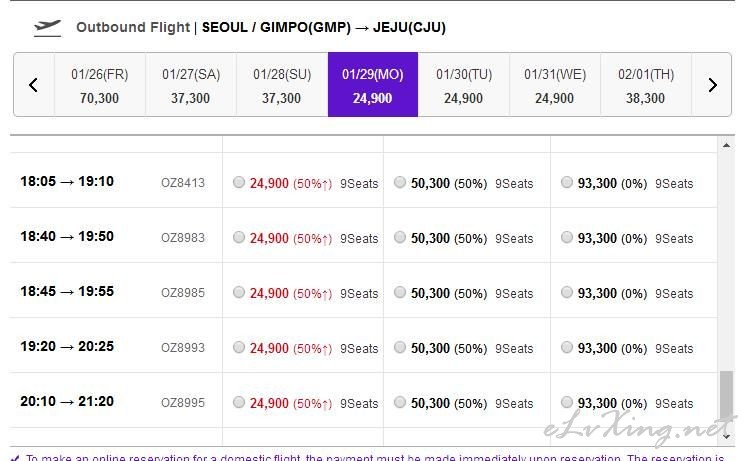748x461 pixels.
Task: Select 24,900 fare for flight OZ8993
Action: 238,348
